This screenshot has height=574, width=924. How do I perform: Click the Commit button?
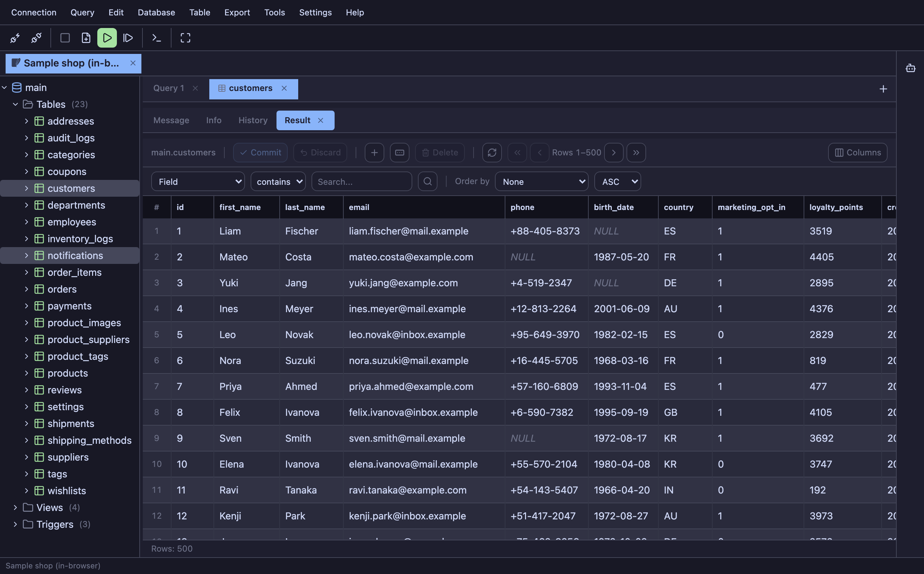pyautogui.click(x=260, y=153)
